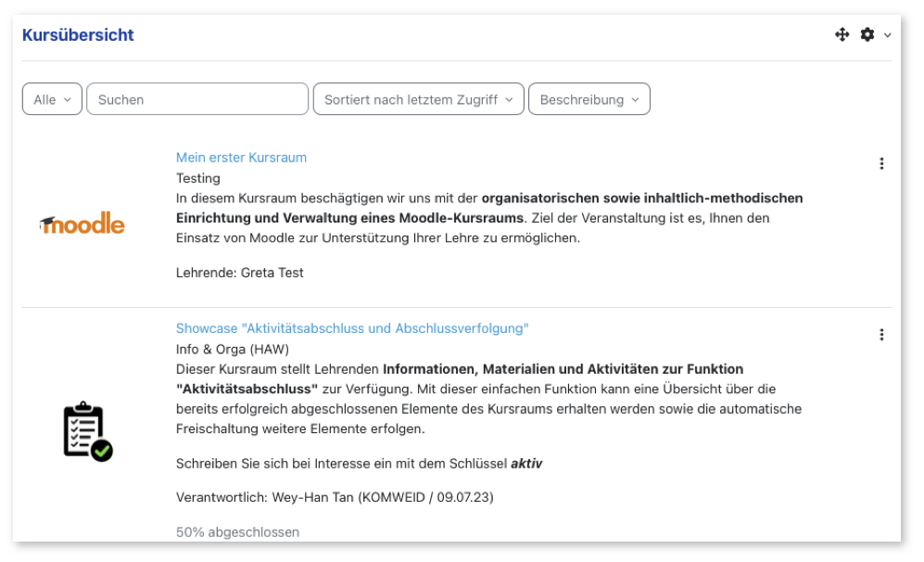Open the Beschreibung view dropdown
924x562 pixels.
(589, 99)
